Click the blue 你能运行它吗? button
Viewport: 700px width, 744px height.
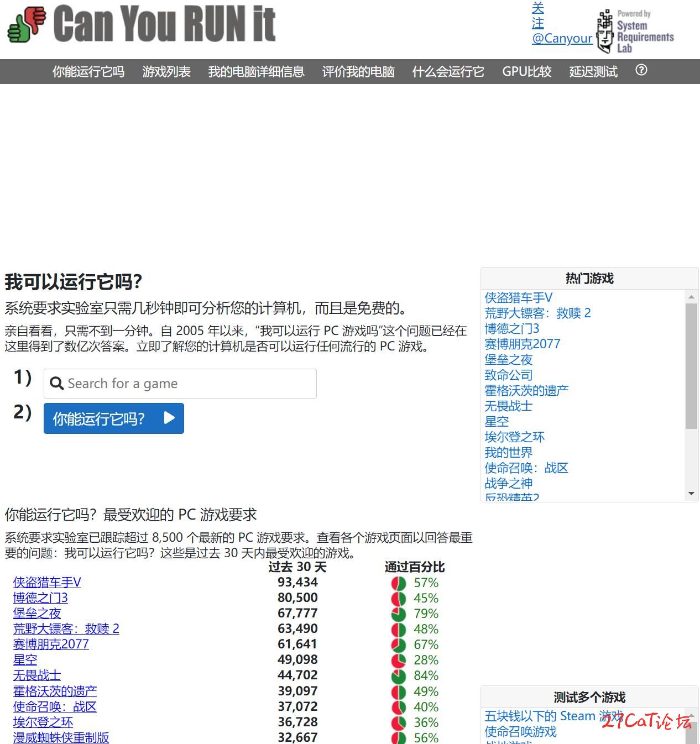pos(114,418)
